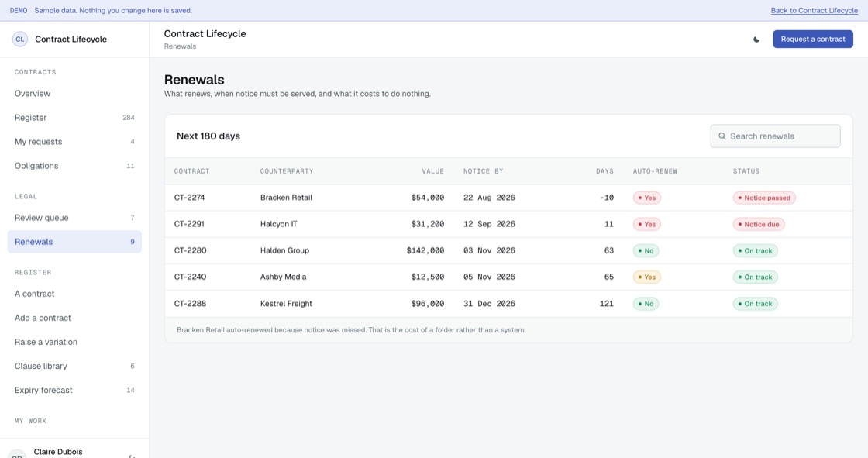Click the CONTRACT column header

pyautogui.click(x=191, y=171)
